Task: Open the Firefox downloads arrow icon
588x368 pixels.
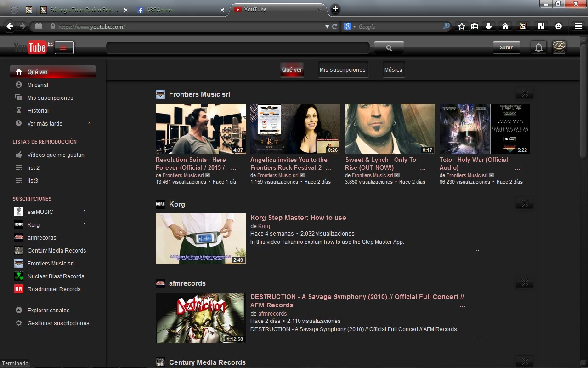Action: (x=489, y=27)
